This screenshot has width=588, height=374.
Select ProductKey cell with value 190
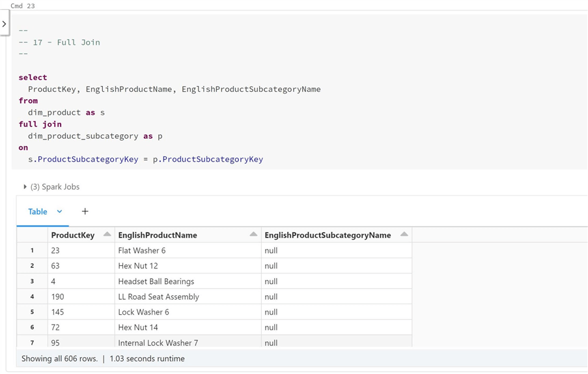(x=81, y=296)
